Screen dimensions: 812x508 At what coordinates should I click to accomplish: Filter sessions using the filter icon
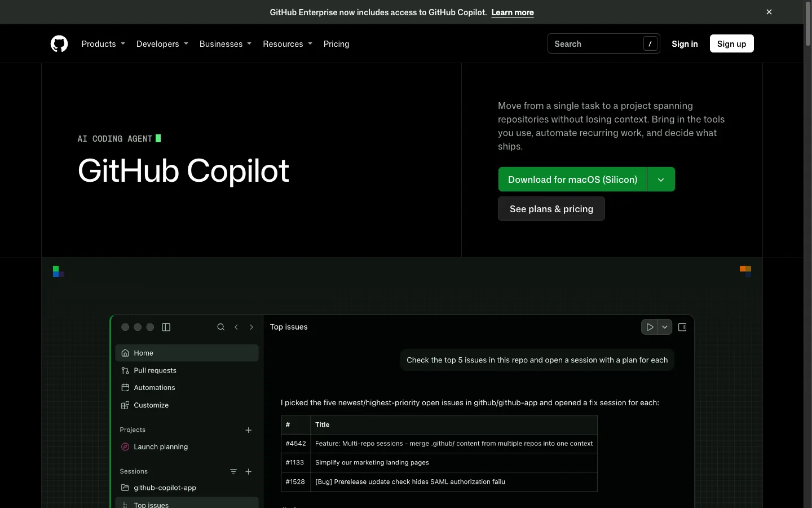click(x=233, y=471)
